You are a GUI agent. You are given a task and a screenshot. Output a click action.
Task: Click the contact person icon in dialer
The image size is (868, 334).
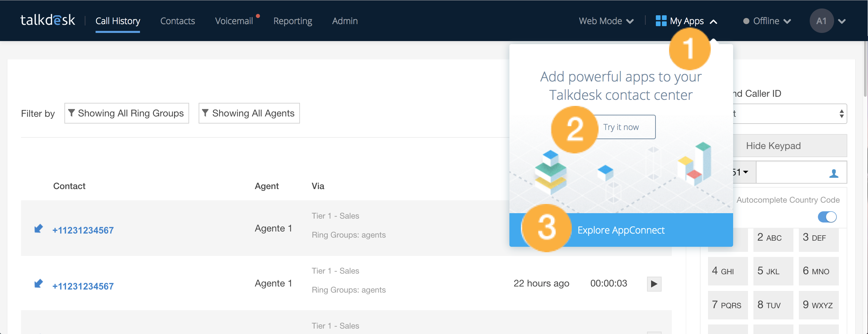pos(834,173)
